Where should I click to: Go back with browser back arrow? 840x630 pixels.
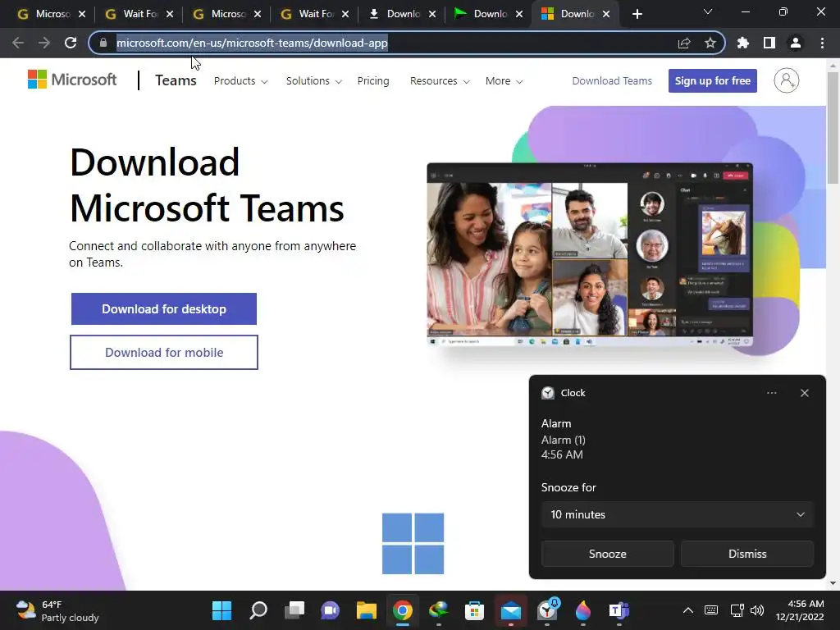pos(18,43)
